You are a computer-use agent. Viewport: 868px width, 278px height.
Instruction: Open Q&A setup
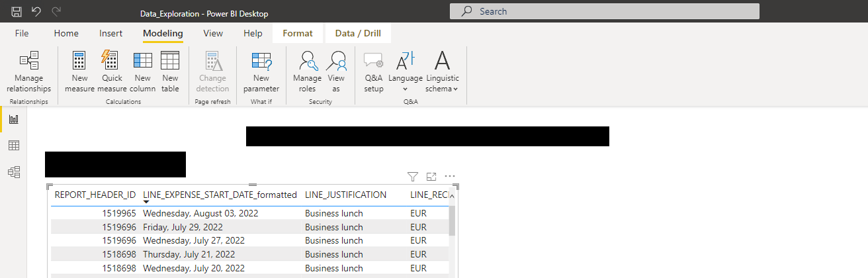click(x=374, y=71)
